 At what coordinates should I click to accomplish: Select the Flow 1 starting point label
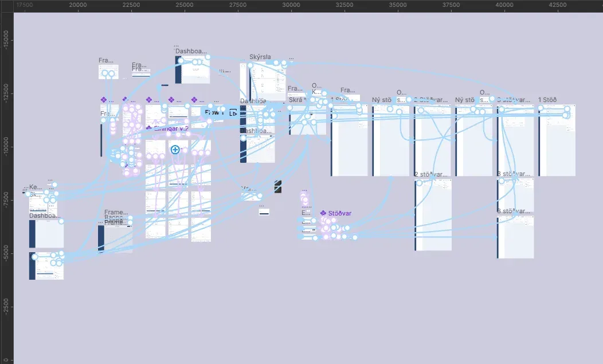pyautogui.click(x=214, y=112)
